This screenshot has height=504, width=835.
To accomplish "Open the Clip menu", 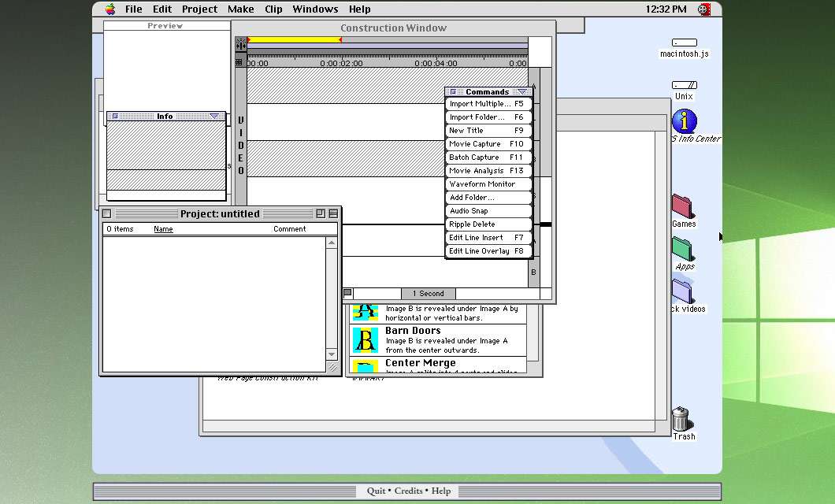I will [273, 9].
